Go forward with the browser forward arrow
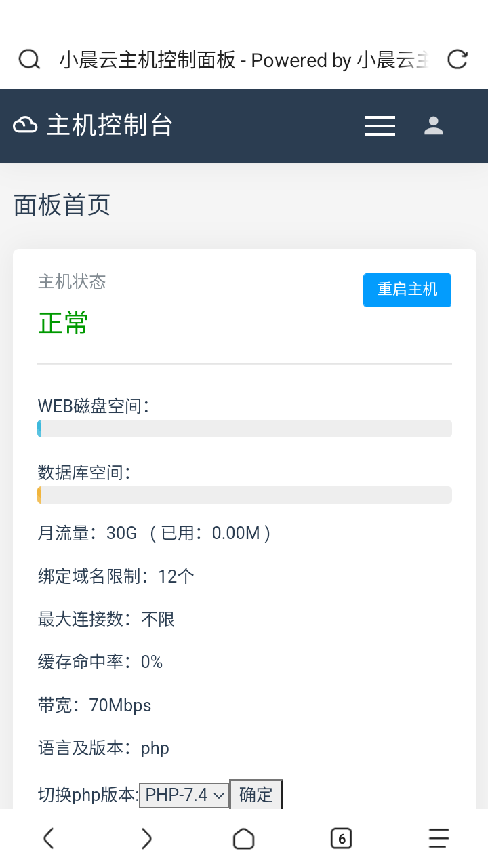The height and width of the screenshot is (868, 488). (x=146, y=839)
